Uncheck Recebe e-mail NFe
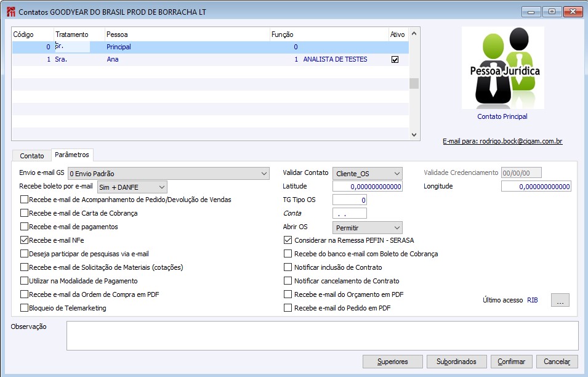The width and height of the screenshot is (588, 377). tap(25, 240)
